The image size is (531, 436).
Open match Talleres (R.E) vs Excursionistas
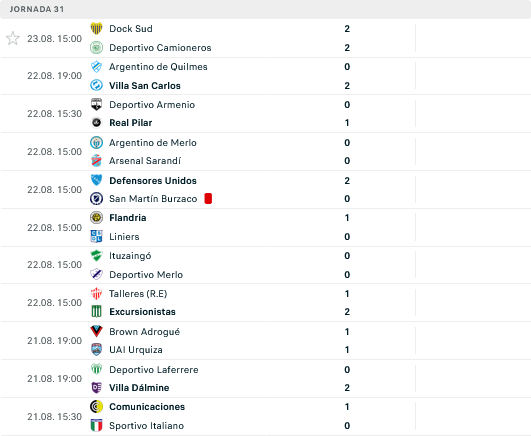click(266, 303)
